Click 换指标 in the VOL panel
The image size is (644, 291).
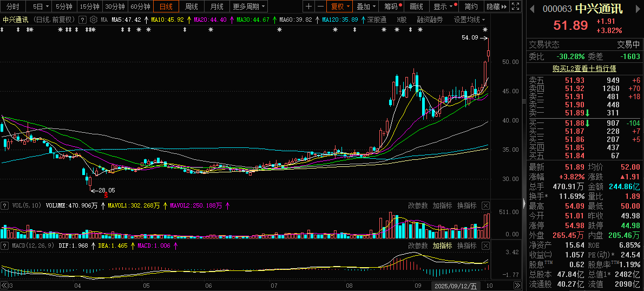(467, 205)
